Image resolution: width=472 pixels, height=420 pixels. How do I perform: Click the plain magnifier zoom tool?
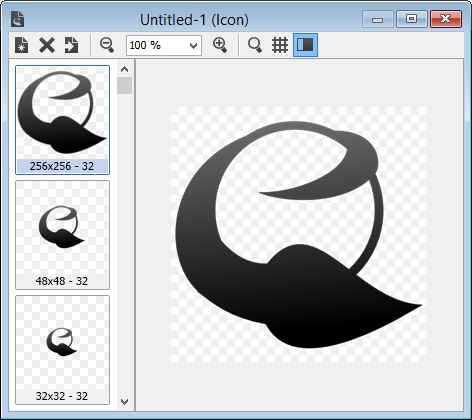click(255, 45)
